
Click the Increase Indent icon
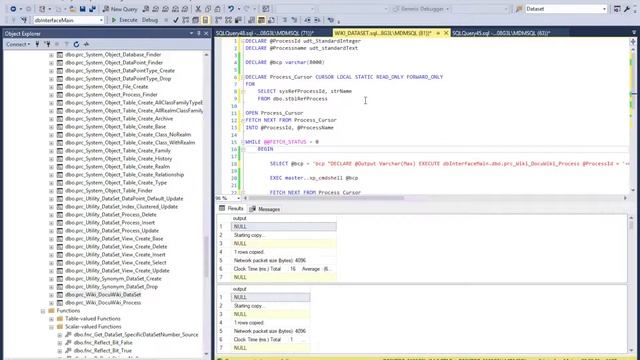pos(317,20)
